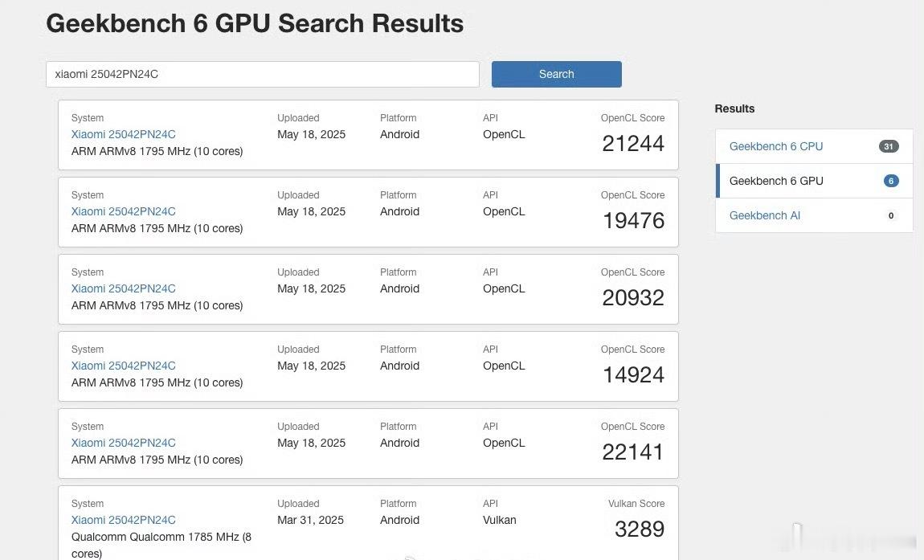The image size is (924, 560).
Task: Click the 14924 OpenCL score value
Action: point(633,375)
